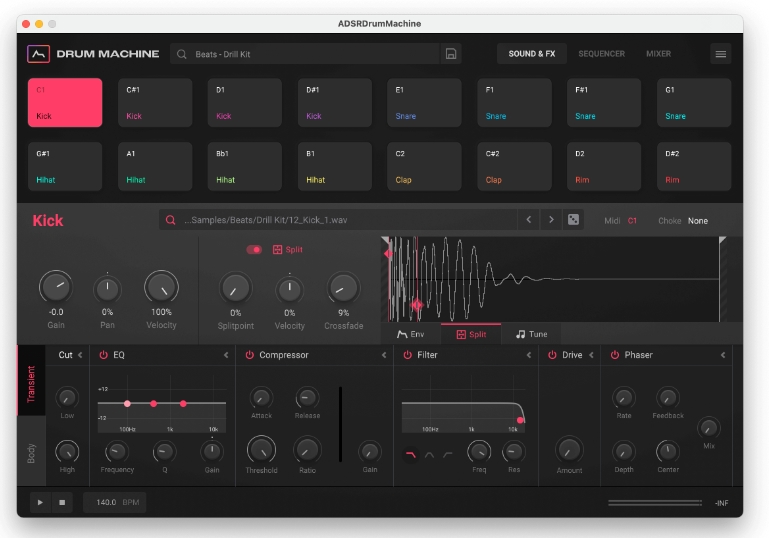Screen dimensions: 769x538
Task: Click the ADSR logo icon
Action: [x=38, y=54]
